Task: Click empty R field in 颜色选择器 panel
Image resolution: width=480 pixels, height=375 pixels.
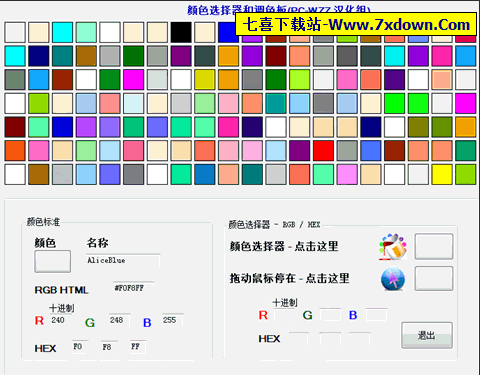Action: 284,315
